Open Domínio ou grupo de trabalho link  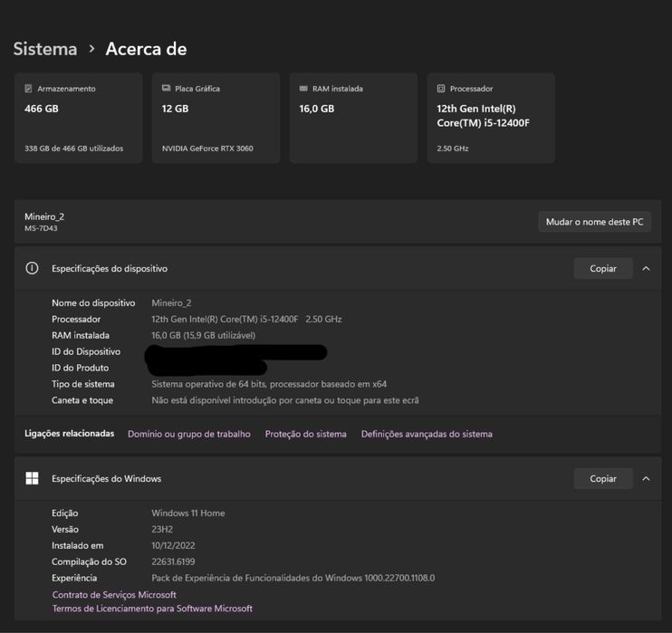point(189,434)
